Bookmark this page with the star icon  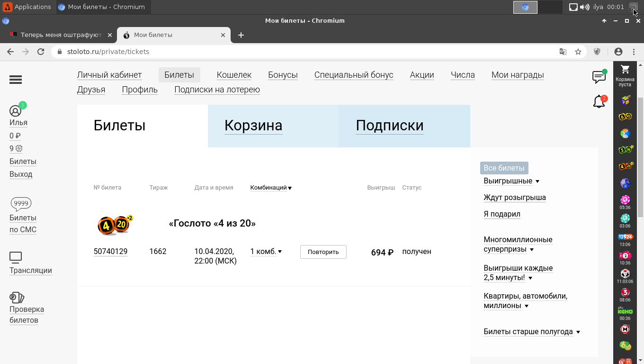[578, 52]
